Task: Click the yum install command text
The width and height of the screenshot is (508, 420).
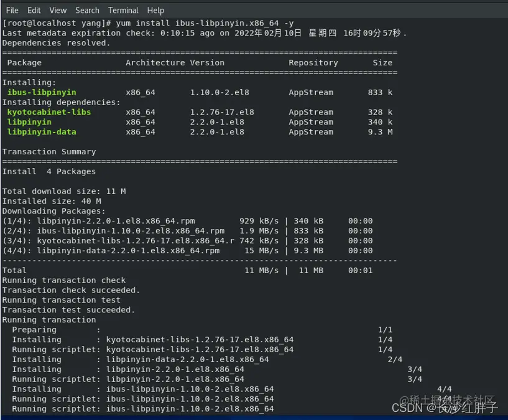Action: pos(205,24)
